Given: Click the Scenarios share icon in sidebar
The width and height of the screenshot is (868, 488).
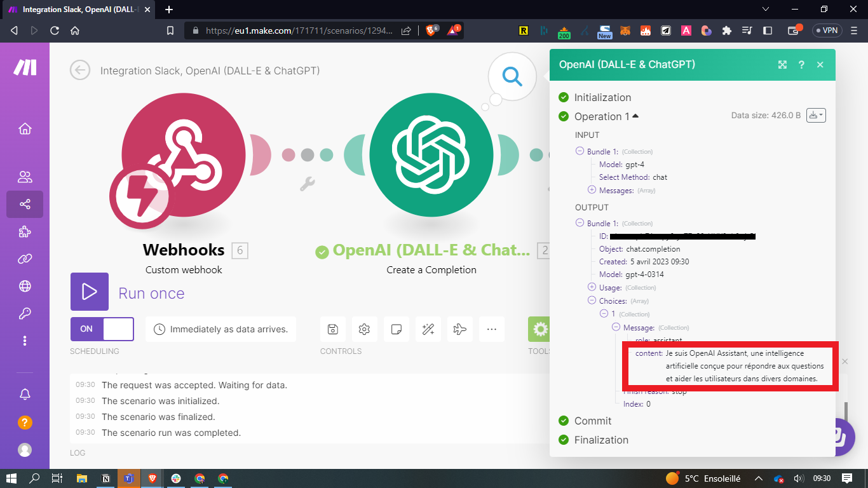Looking at the screenshot, I should pyautogui.click(x=25, y=204).
